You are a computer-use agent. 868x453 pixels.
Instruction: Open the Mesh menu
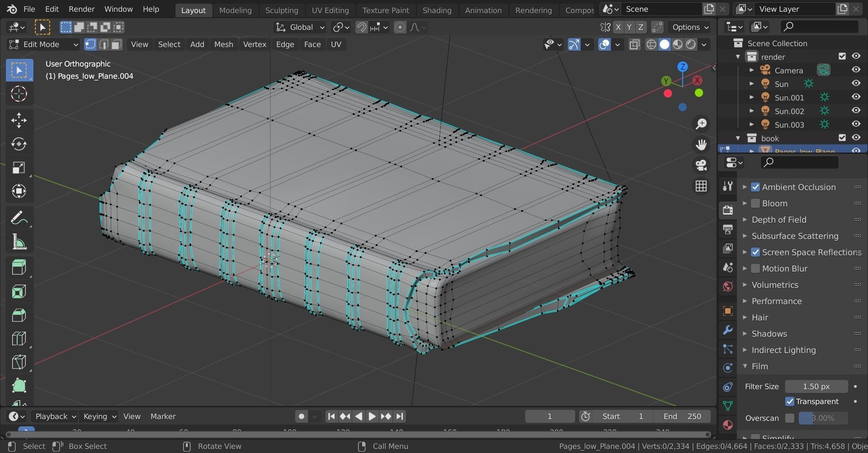[x=223, y=44]
